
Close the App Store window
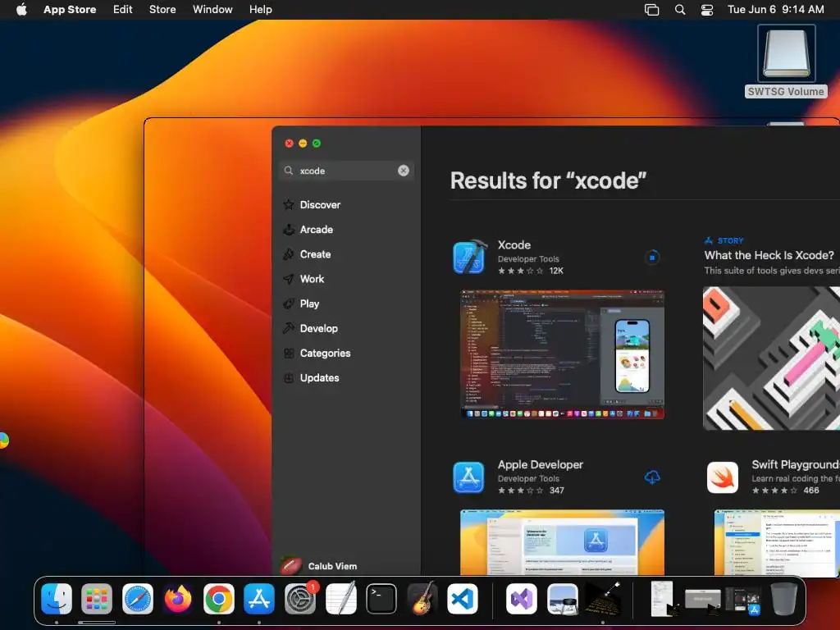[290, 143]
